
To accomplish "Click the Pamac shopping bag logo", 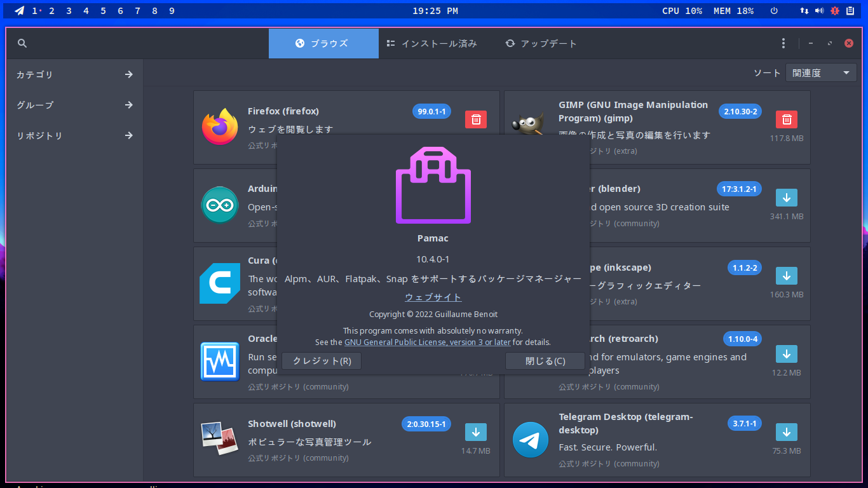I will pyautogui.click(x=433, y=185).
